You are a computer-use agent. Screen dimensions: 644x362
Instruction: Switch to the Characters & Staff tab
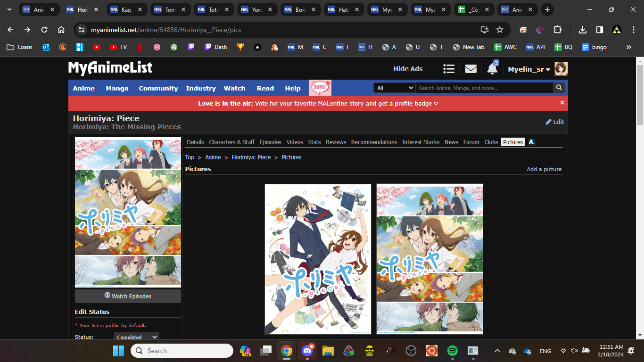pos(231,142)
